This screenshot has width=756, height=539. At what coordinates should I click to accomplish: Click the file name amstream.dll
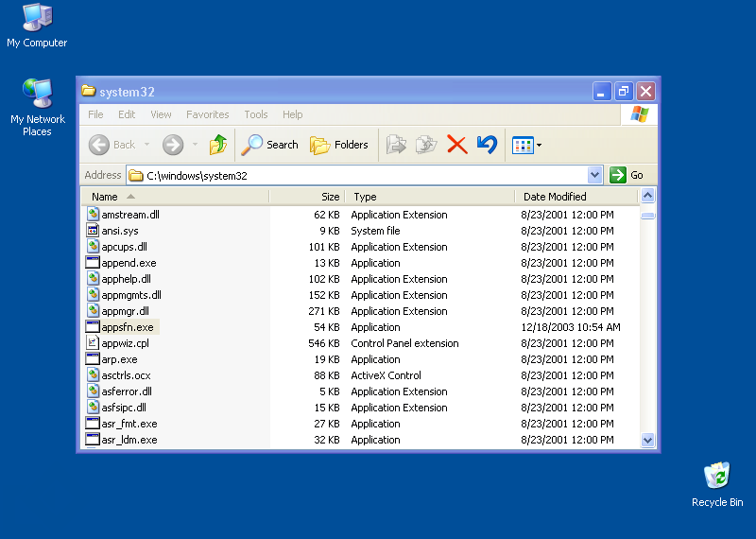coord(130,215)
